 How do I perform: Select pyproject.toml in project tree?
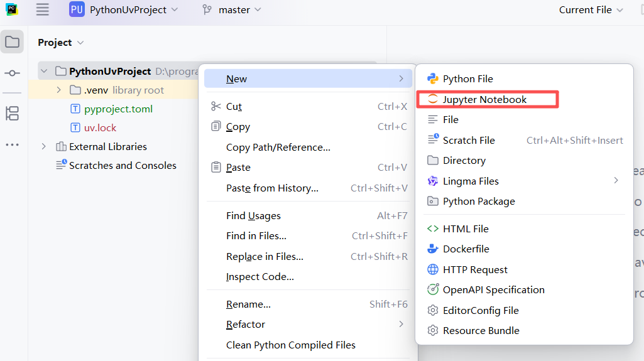click(x=118, y=109)
